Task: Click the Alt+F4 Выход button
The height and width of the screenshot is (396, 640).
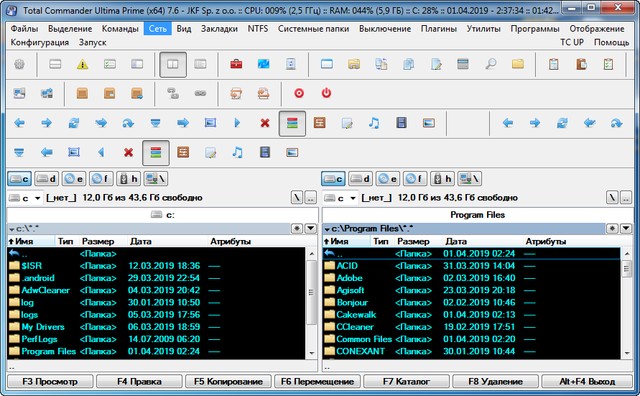Action: click(587, 381)
